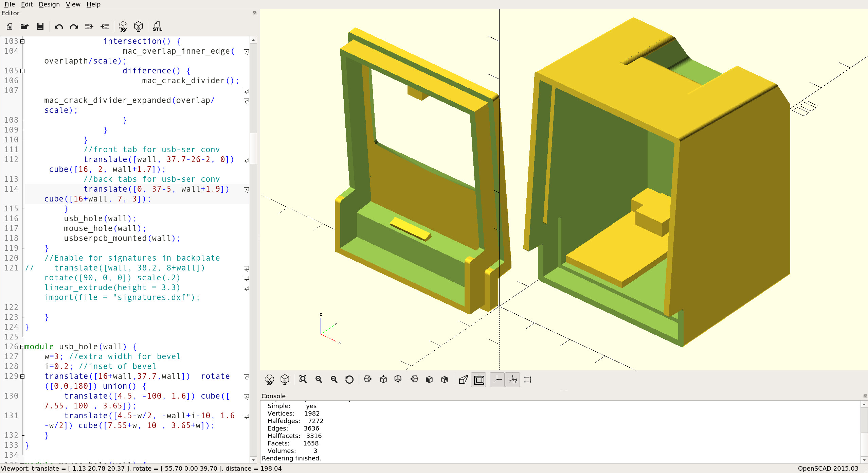Toggle Orthogonal projection view button
The width and height of the screenshot is (868, 473).
(x=479, y=379)
